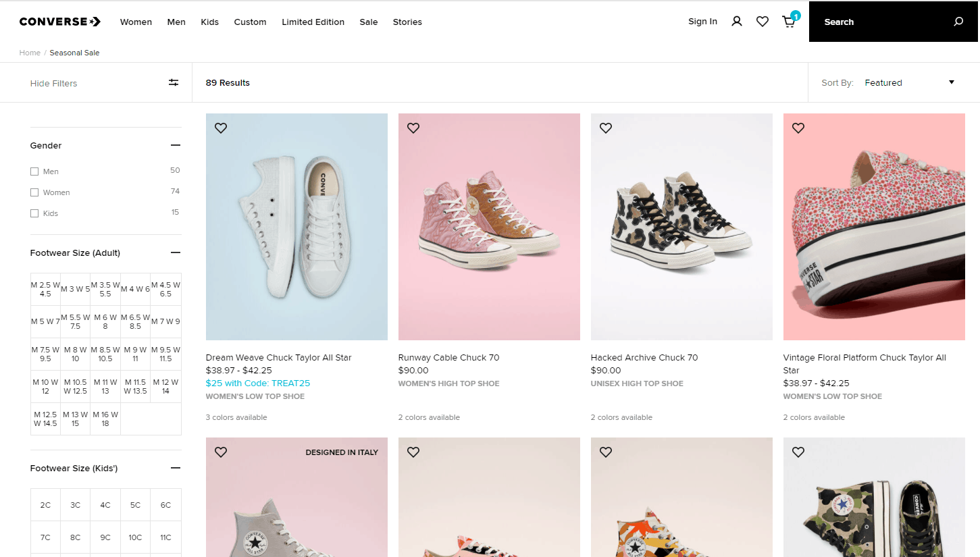Click '3 colors available' under Dream Weave
The height and width of the screenshot is (557, 980).
236,417
